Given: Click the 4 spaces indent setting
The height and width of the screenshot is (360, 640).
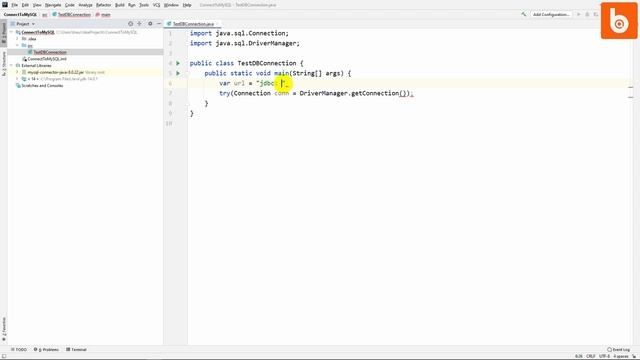Looking at the screenshot, I should 621,356.
